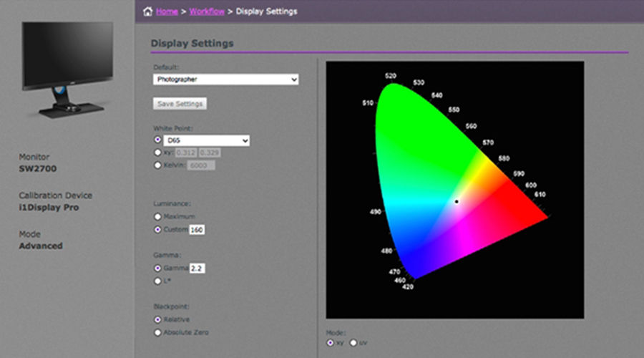644x358 pixels.
Task: Choose the L* gamma option
Action: coord(157,281)
